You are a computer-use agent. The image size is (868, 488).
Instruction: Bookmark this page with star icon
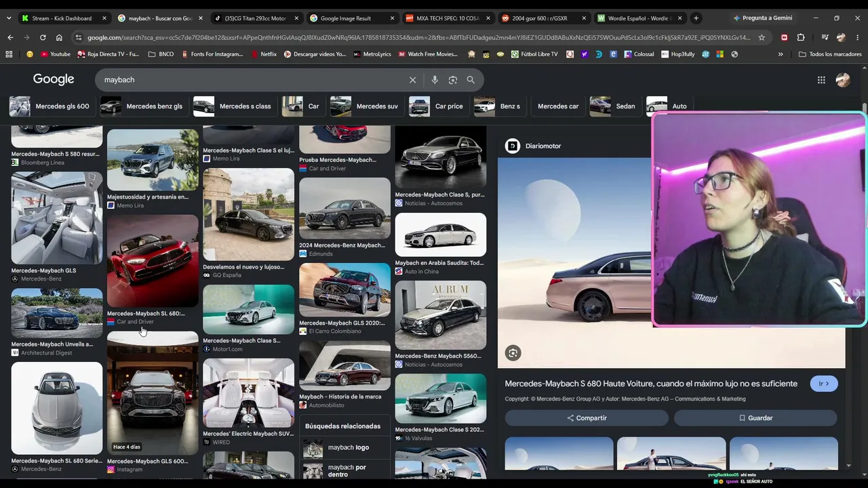point(762,37)
